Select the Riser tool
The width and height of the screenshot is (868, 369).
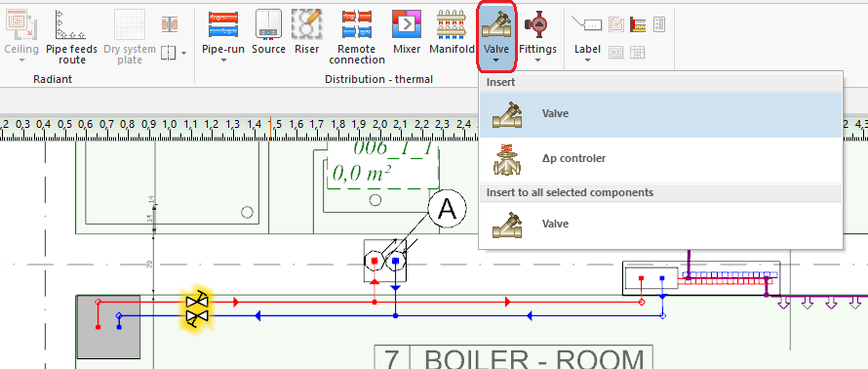306,24
